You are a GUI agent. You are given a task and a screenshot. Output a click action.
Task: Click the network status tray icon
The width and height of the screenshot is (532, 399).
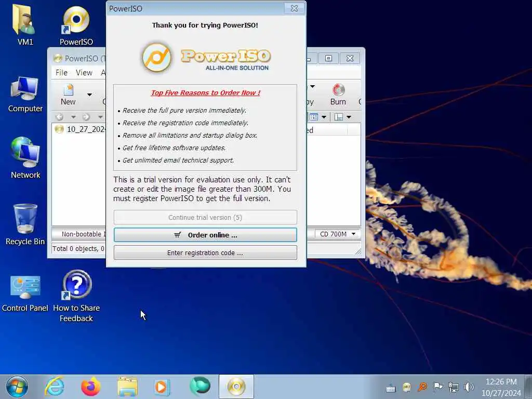tap(453, 387)
